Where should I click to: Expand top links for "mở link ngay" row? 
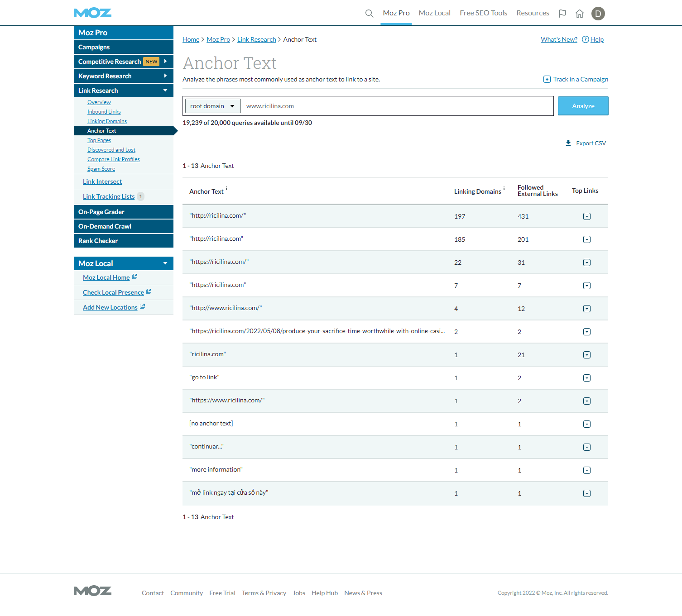pyautogui.click(x=587, y=493)
